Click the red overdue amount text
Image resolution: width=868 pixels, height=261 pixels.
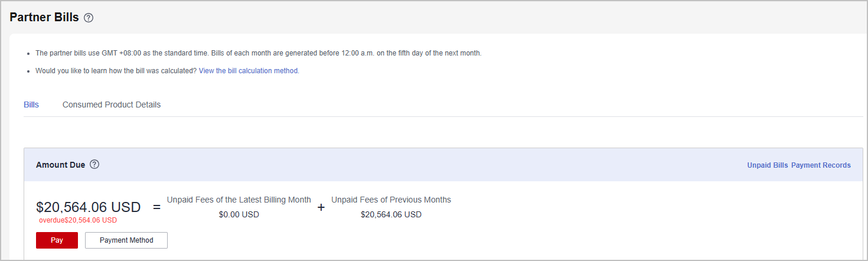point(78,220)
